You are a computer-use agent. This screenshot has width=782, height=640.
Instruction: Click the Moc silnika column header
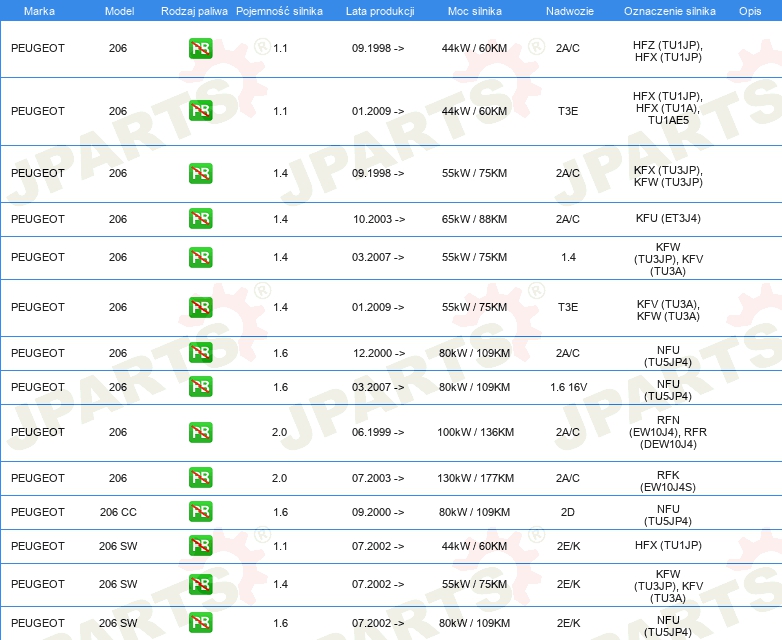(x=475, y=11)
